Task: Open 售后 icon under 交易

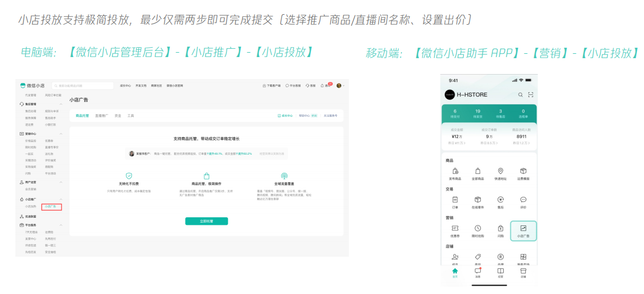Action: (501, 200)
